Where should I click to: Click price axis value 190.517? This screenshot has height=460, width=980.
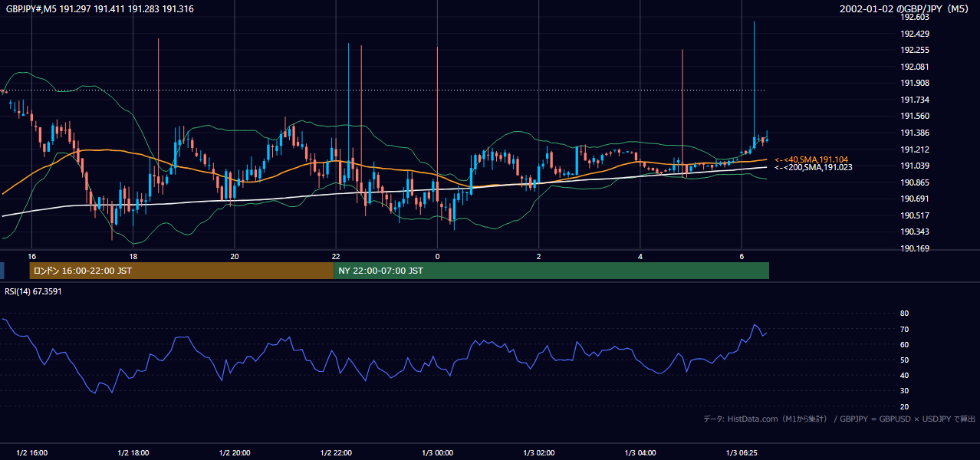(x=914, y=215)
